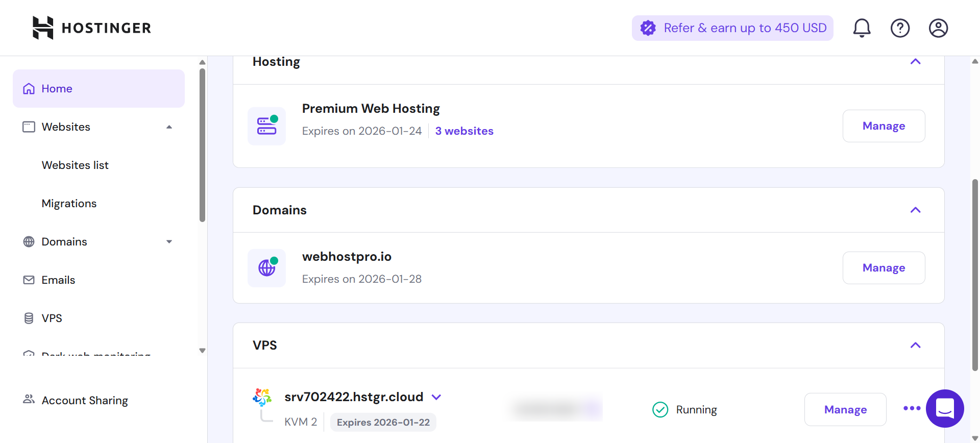Open the user profile icon
The height and width of the screenshot is (443, 980).
[x=938, y=28]
